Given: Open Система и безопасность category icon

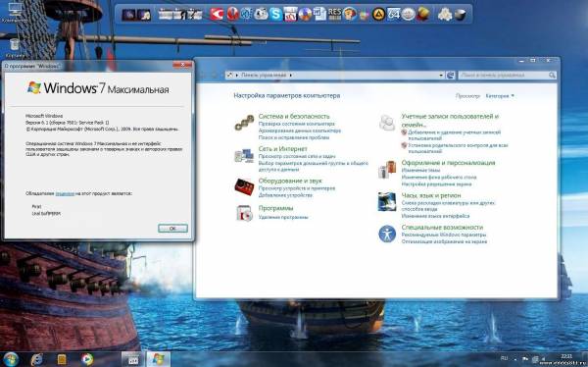Looking at the screenshot, I should point(244,123).
